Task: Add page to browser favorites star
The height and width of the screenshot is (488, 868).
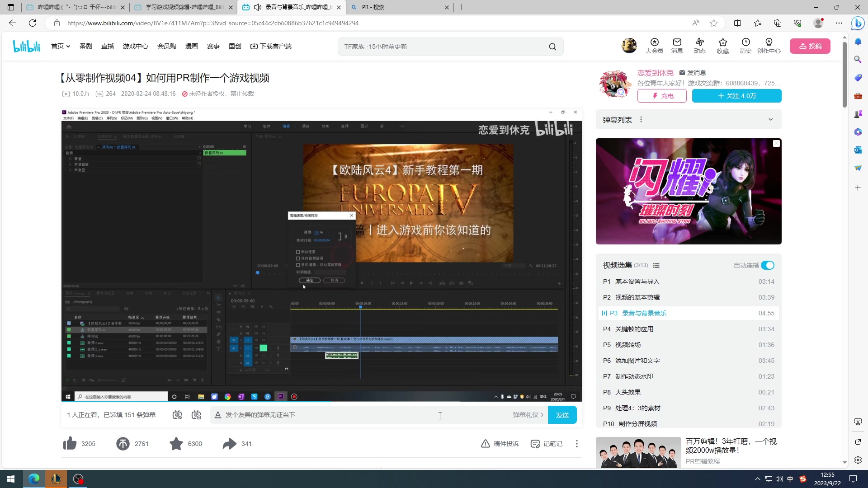Action: click(x=714, y=23)
